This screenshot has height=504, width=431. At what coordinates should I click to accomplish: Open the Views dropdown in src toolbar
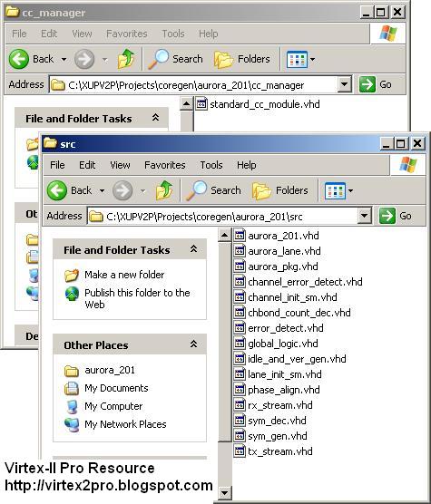click(x=338, y=190)
